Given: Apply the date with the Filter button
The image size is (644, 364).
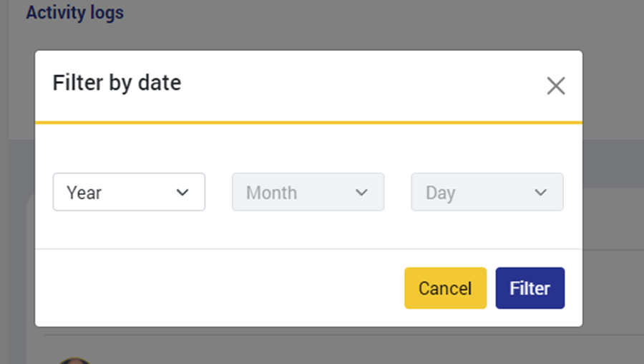Looking at the screenshot, I should coord(530,288).
